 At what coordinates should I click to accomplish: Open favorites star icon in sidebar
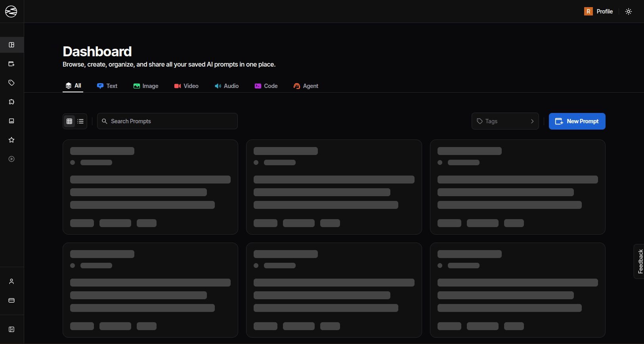tap(11, 140)
